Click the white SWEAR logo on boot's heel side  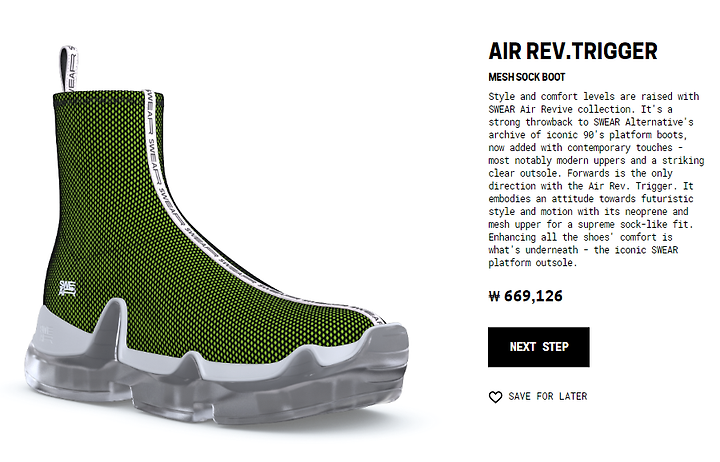[67, 288]
